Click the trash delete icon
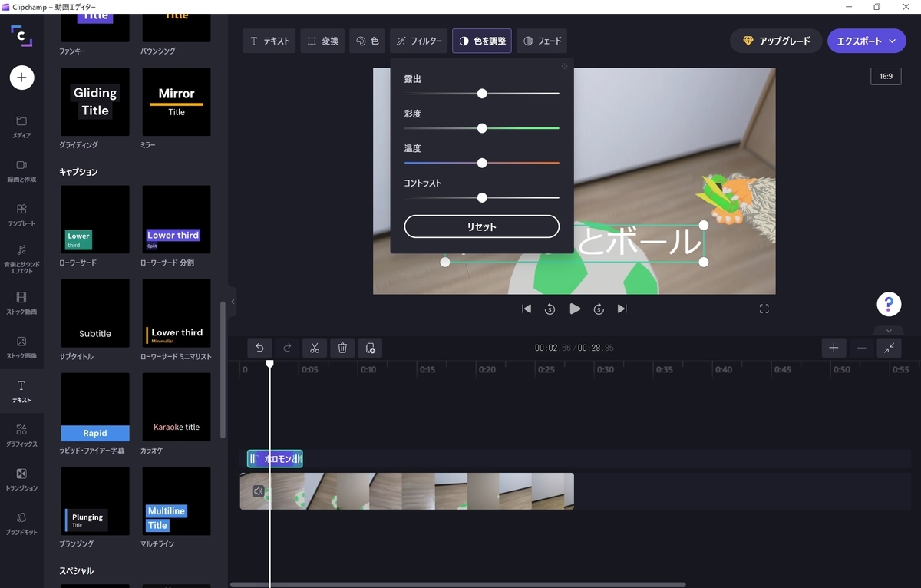The image size is (921, 588). tap(342, 348)
